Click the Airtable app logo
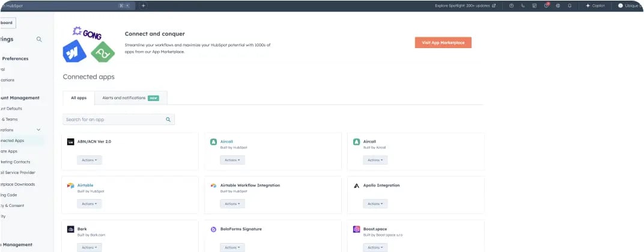The height and width of the screenshot is (252, 644). 70,186
